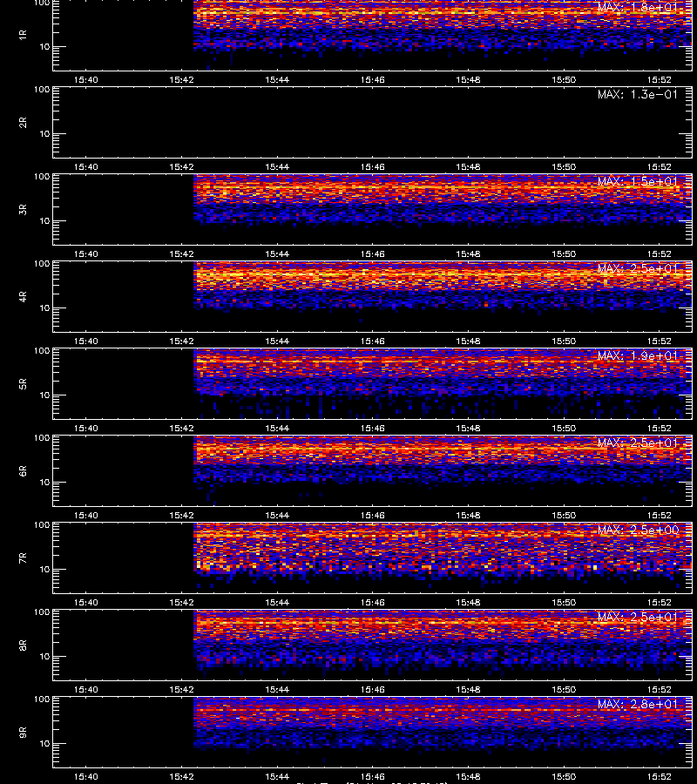Click the 10 y-axis value on panel 2R
This screenshot has width=697, height=784.
click(x=44, y=134)
